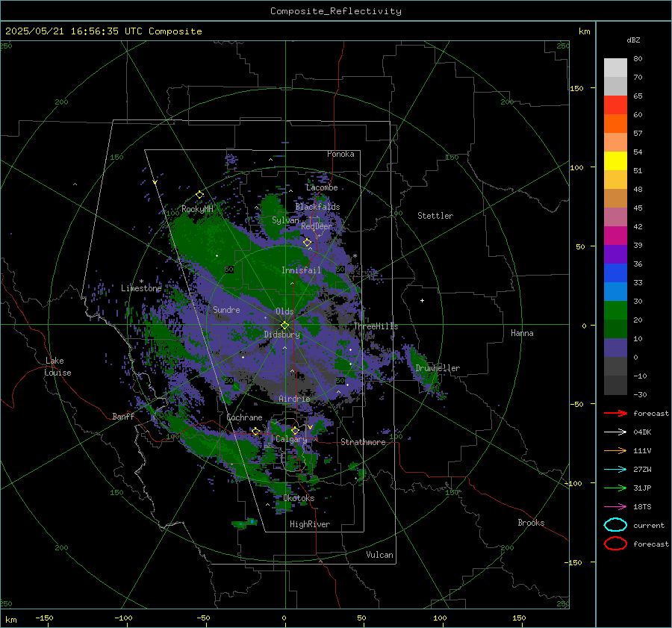Click the Lacombe city label

(322, 187)
